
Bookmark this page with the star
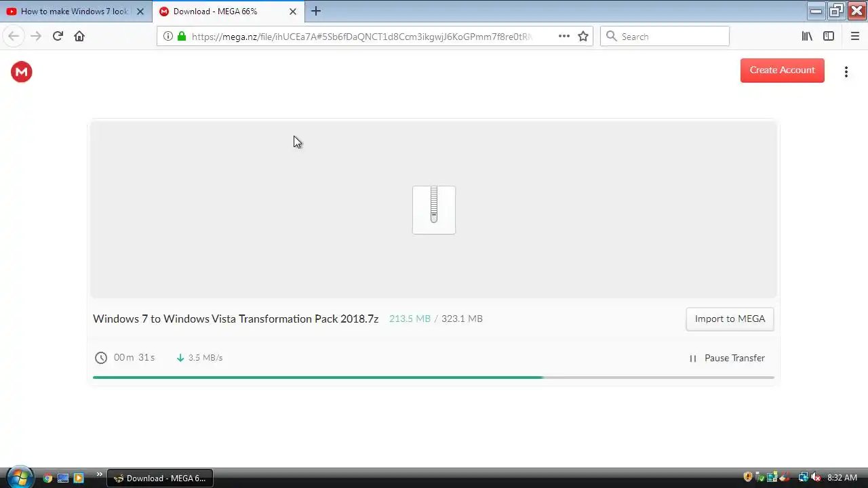[583, 37]
